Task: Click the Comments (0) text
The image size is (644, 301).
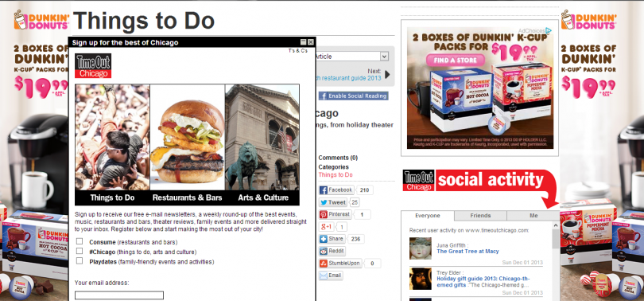Action: (x=338, y=158)
